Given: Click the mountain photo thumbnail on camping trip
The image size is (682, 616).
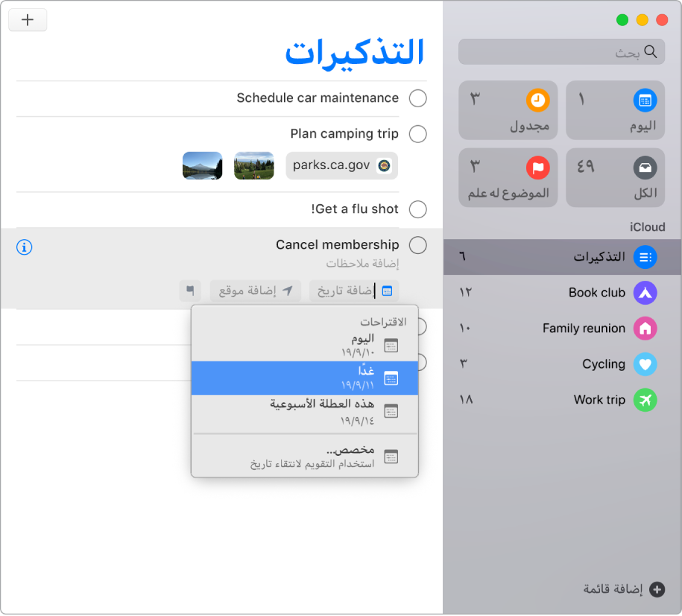Looking at the screenshot, I should click(202, 165).
